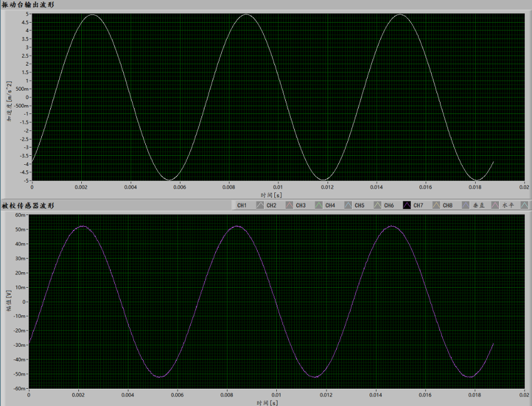Click the 0.014 tick on lower X-axis
This screenshot has height=406, width=532.
375,395
